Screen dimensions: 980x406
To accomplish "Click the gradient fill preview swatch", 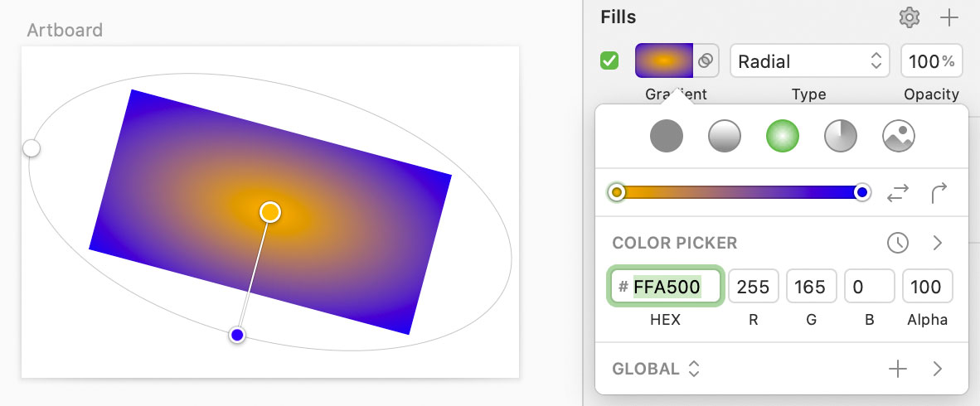I will [x=663, y=60].
